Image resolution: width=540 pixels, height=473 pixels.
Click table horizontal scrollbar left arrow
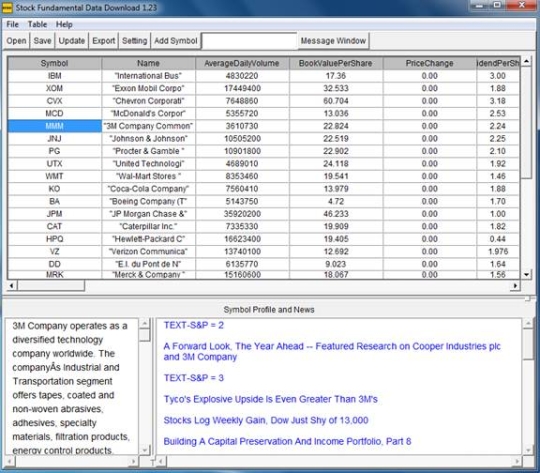coord(12,286)
